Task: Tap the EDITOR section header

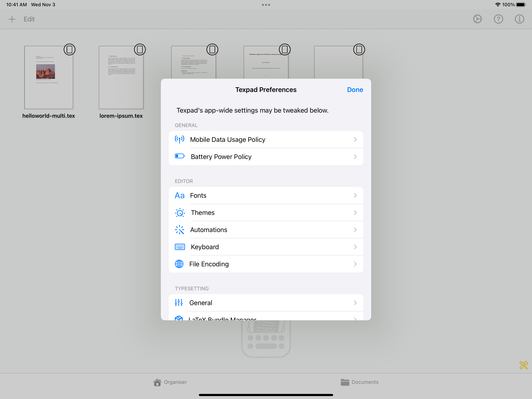Action: pyautogui.click(x=184, y=181)
